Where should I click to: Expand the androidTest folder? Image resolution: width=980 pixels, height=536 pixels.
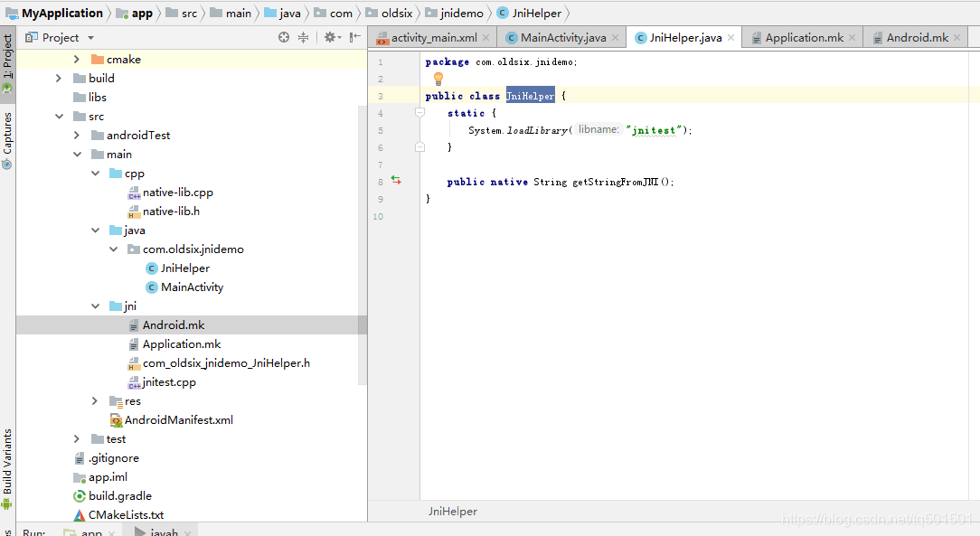[76, 135]
